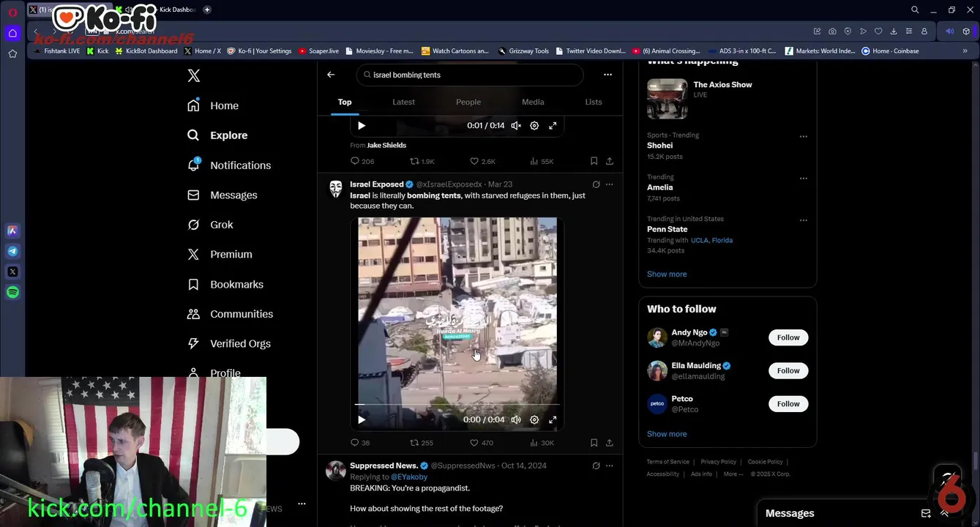The width and height of the screenshot is (980, 527).
Task: Open Telegram in Opera sidebar
Action: [x=12, y=251]
